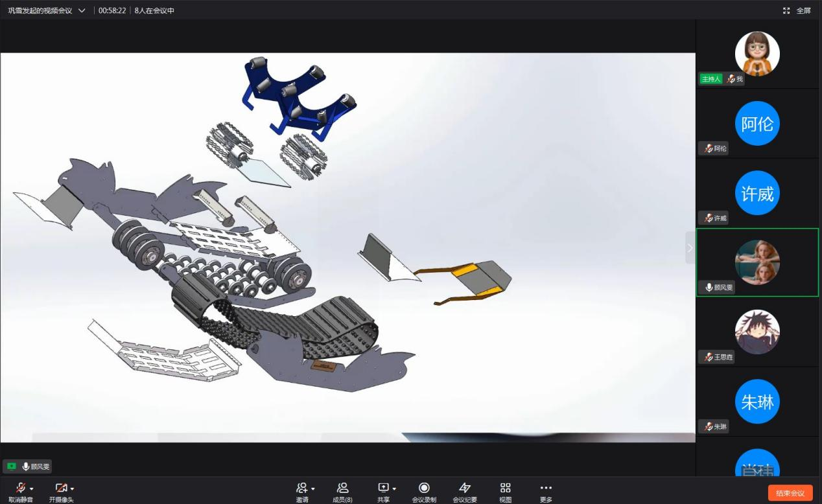Image resolution: width=822 pixels, height=504 pixels.
Task: Expand the share options arrow beside 共享
Action: (394, 488)
